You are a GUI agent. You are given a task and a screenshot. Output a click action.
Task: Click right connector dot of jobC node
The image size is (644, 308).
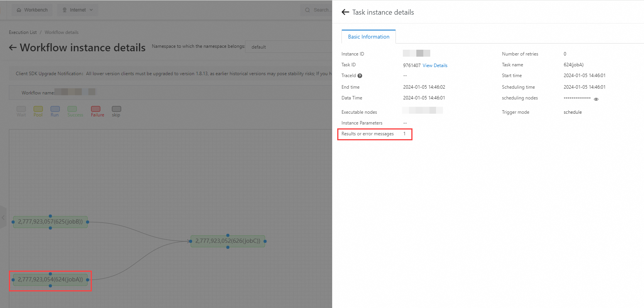click(x=265, y=241)
